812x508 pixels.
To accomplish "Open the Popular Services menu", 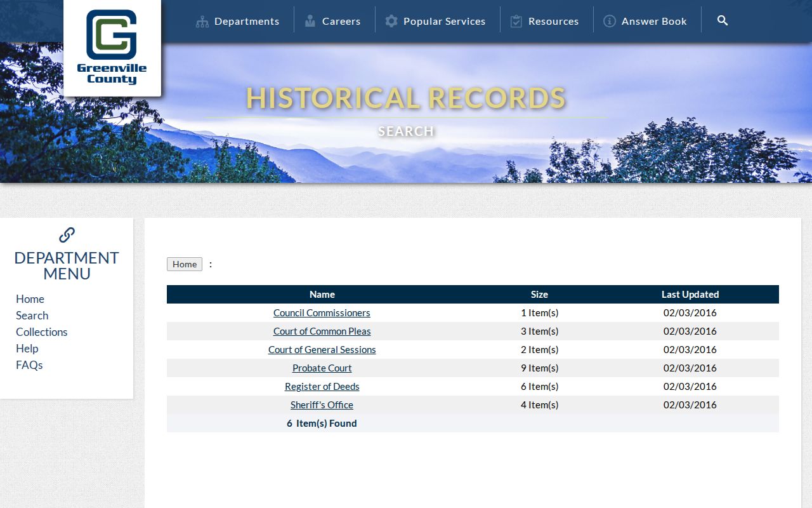I will 445,21.
